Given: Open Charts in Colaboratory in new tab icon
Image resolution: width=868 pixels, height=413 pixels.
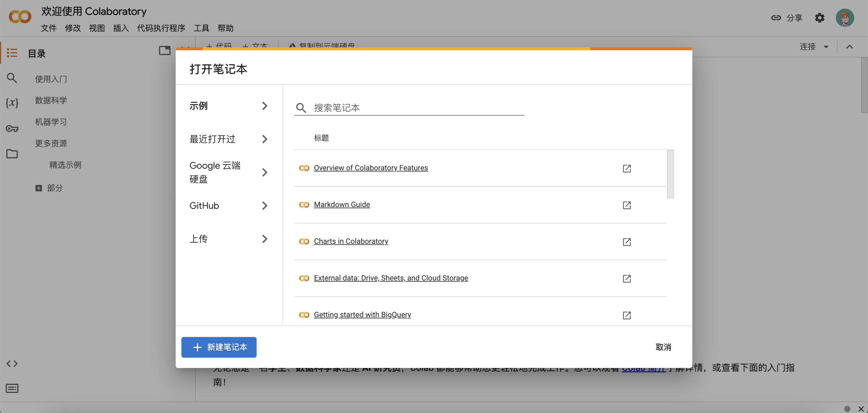Looking at the screenshot, I should click(626, 242).
